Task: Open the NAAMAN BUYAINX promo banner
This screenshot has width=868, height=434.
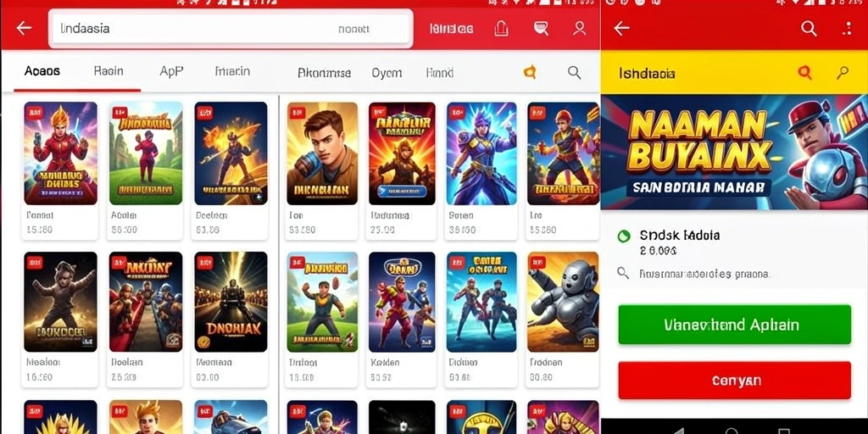Action: click(x=735, y=152)
